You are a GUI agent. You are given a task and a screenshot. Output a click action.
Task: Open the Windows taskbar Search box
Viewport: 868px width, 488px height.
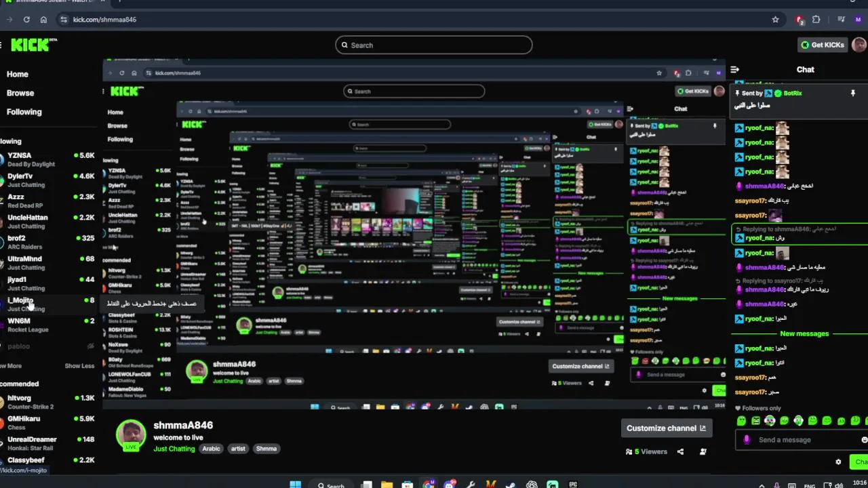click(330, 485)
